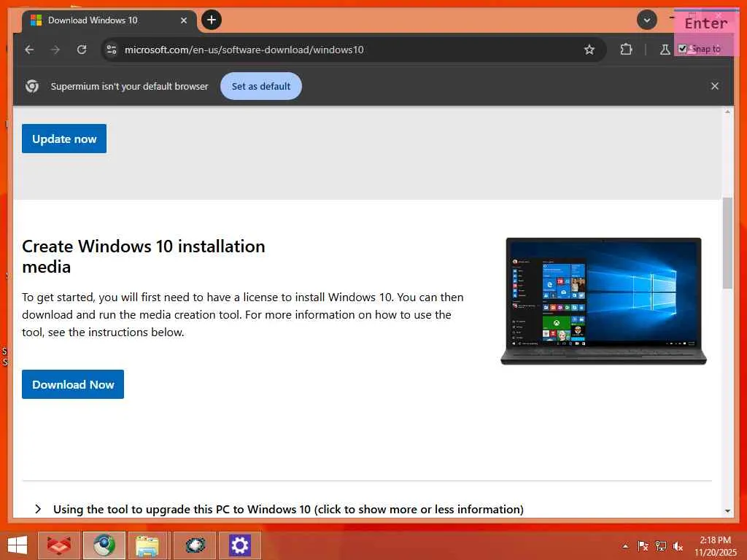Viewport: 747px width, 560px height.
Task: Open the red fox taskbar app
Action: [x=59, y=545]
